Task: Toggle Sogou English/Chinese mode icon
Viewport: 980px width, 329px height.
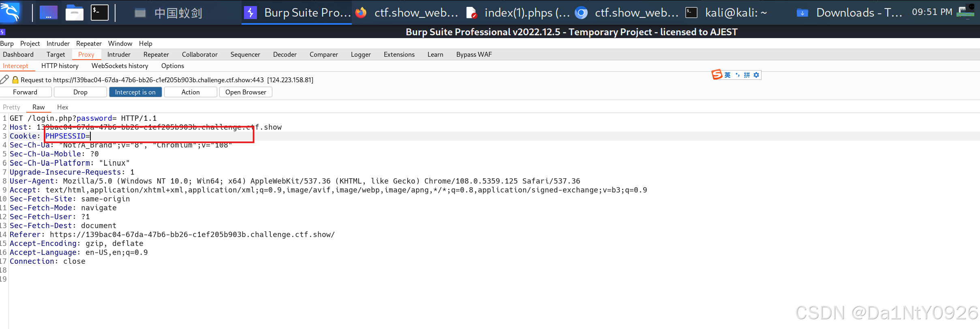Action: click(728, 75)
